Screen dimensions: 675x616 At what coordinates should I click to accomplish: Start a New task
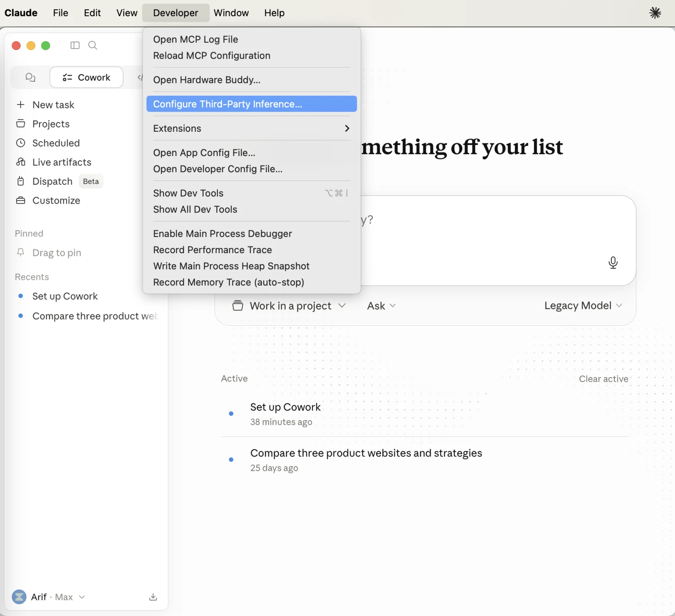coord(53,105)
